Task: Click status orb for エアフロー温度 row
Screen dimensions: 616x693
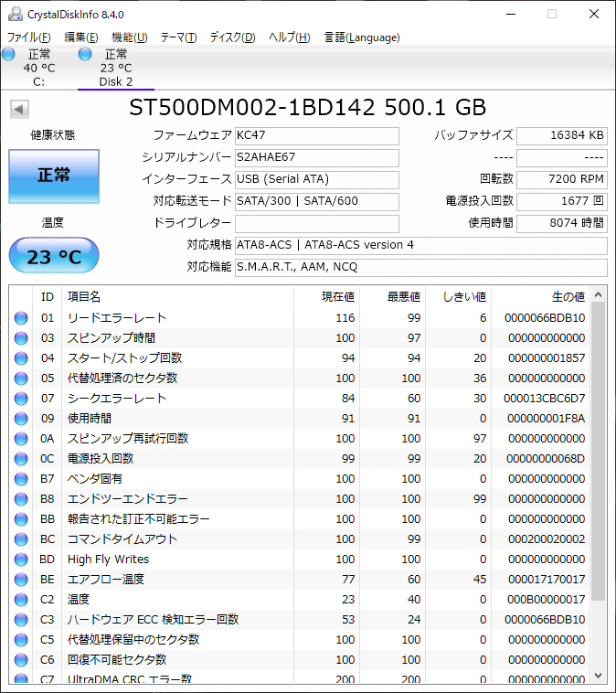Action: tap(21, 580)
